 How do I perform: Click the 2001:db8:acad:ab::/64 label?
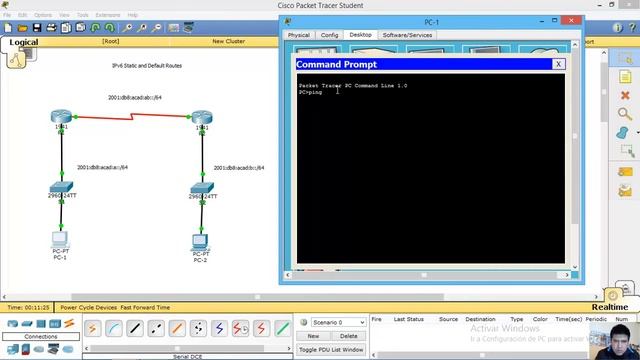pos(135,98)
